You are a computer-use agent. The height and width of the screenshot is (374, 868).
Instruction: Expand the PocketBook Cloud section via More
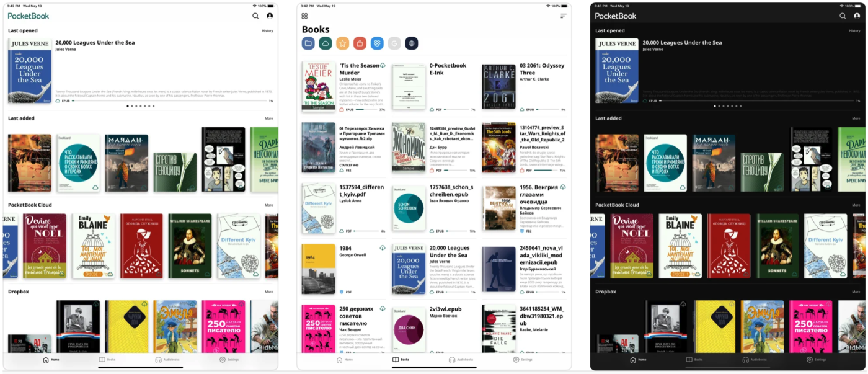268,205
